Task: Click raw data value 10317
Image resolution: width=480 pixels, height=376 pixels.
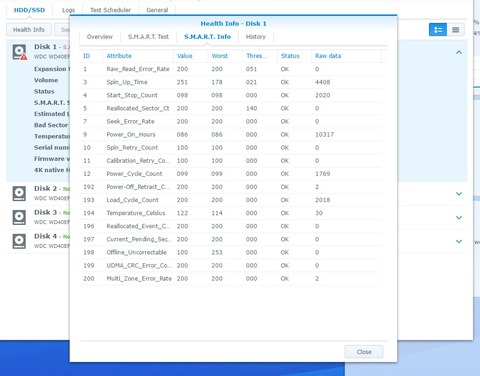Action: click(x=324, y=135)
